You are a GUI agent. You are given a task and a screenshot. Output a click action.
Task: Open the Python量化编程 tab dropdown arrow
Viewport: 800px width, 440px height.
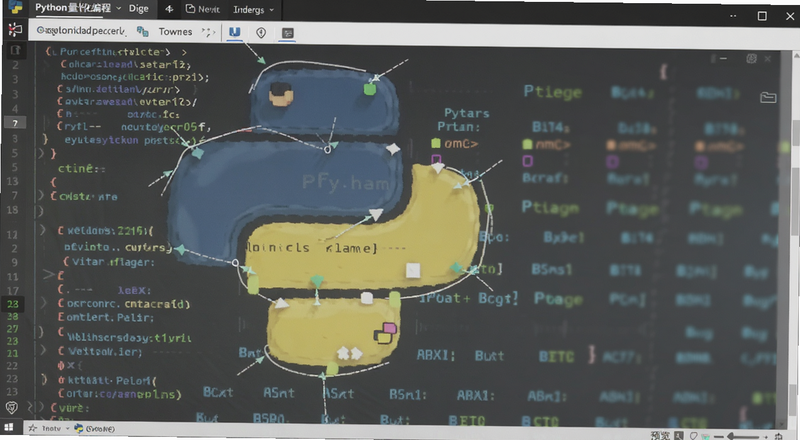[118, 8]
